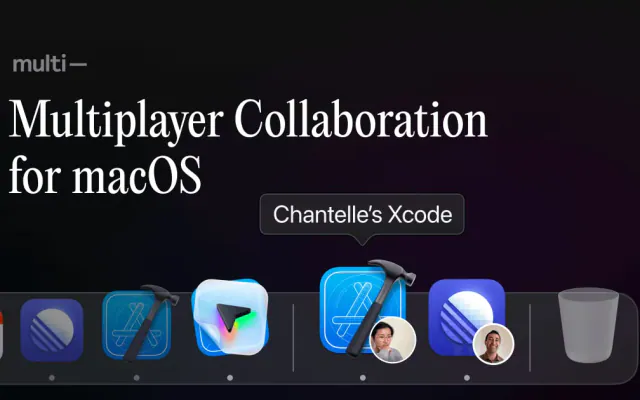This screenshot has height=400, width=640.
Task: Click the man's avatar badge on Linear
Action: [493, 344]
